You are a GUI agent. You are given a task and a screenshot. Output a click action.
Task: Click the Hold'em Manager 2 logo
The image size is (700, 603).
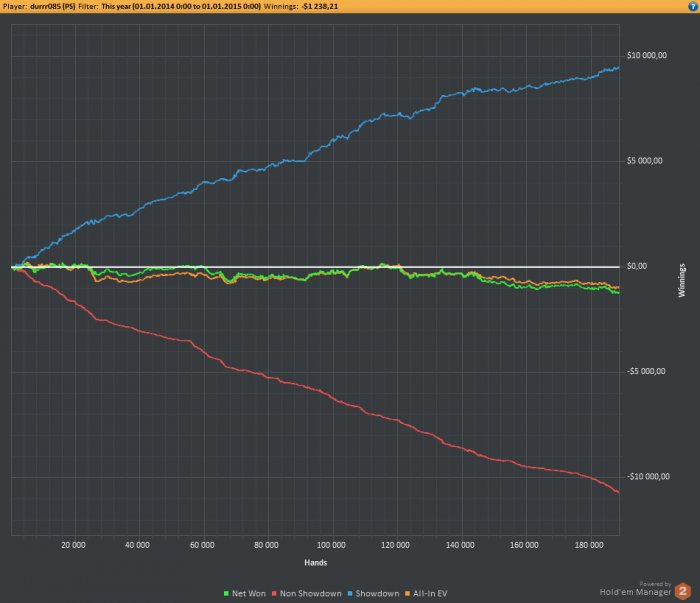pyautogui.click(x=682, y=591)
